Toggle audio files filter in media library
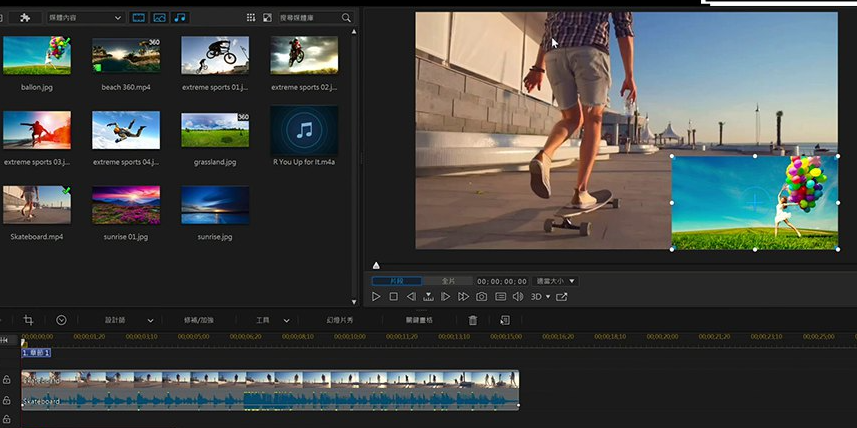The image size is (857, 428). click(x=180, y=18)
